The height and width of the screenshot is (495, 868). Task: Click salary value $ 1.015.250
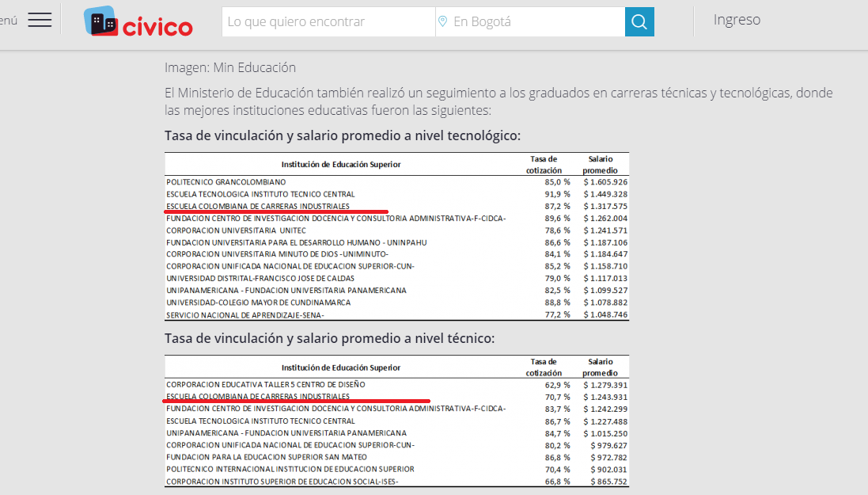tap(605, 433)
